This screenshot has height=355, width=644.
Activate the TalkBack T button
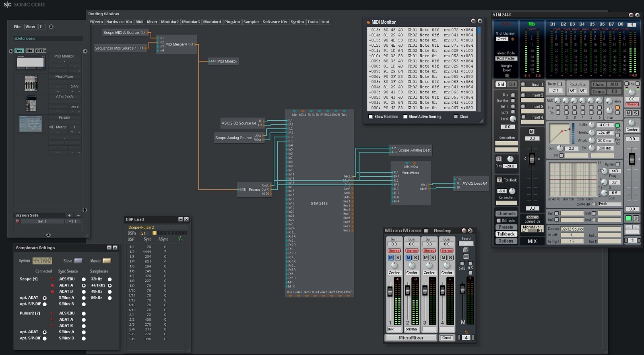pos(499,180)
